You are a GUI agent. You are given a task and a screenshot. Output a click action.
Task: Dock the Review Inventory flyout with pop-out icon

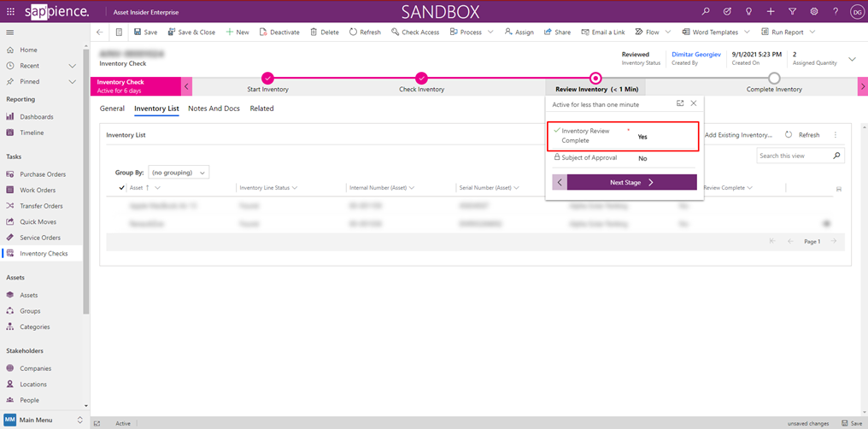click(x=680, y=103)
